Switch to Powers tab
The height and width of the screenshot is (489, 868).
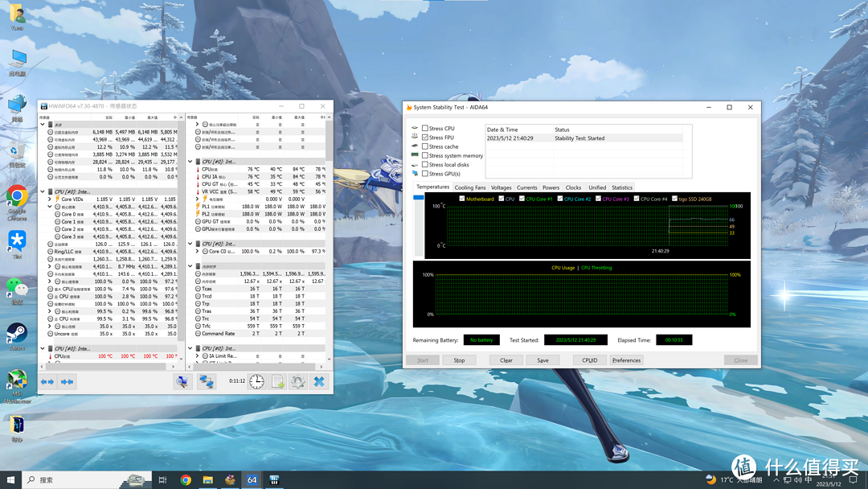[x=551, y=187]
